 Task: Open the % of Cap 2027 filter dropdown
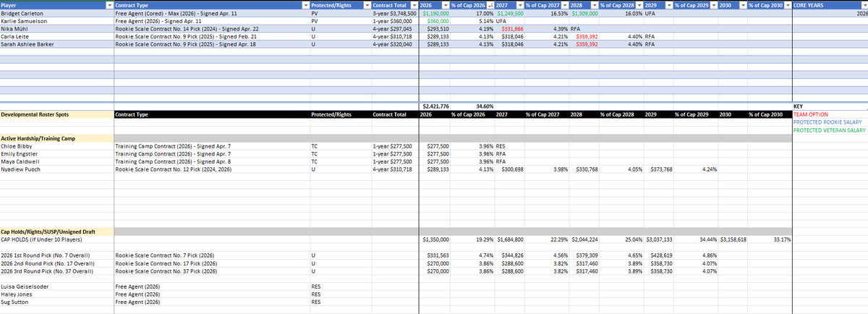pyautogui.click(x=565, y=5)
